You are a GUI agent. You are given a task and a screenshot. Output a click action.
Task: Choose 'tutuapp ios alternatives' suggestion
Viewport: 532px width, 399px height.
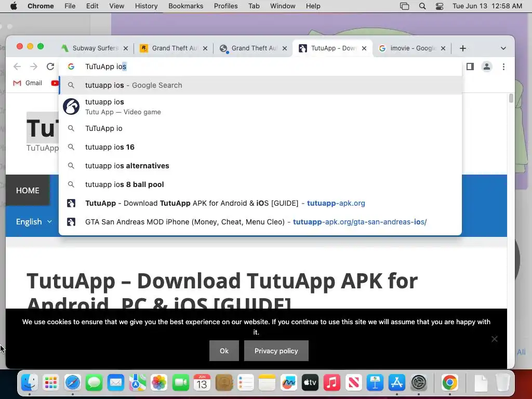pos(260,166)
